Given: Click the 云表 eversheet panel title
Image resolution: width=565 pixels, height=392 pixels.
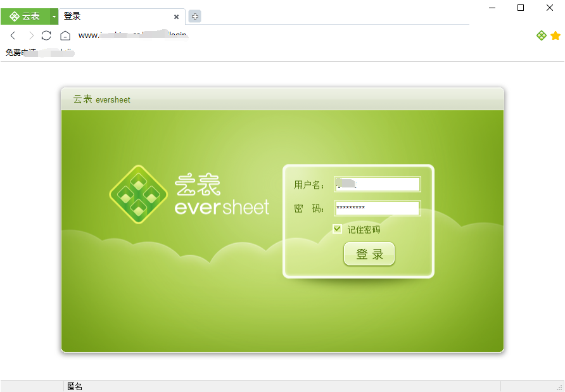Looking at the screenshot, I should point(101,99).
